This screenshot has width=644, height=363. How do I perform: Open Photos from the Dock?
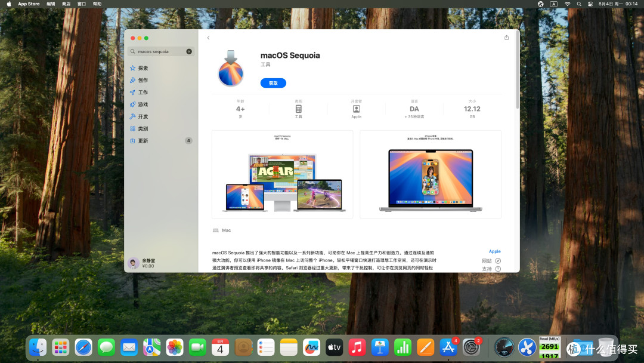[x=175, y=347]
